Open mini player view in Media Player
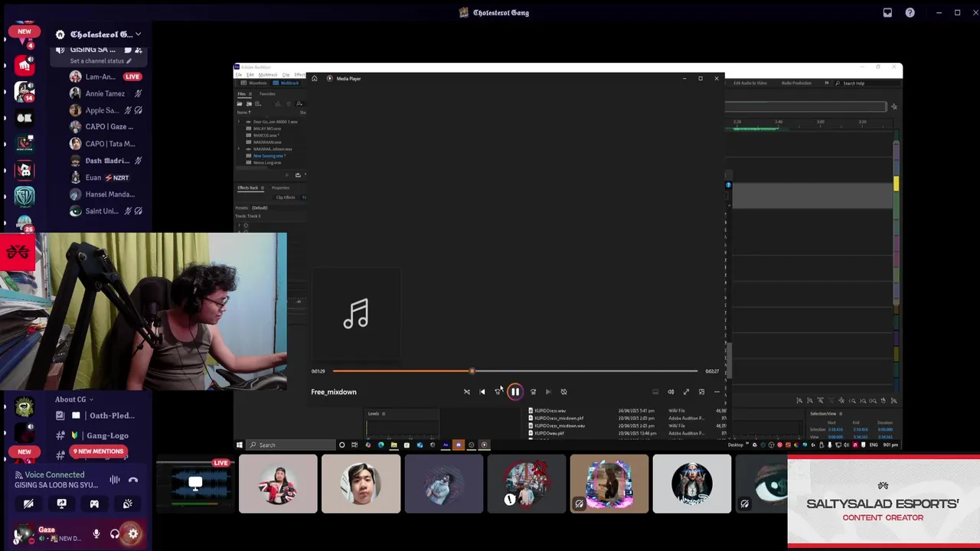 pos(701,392)
